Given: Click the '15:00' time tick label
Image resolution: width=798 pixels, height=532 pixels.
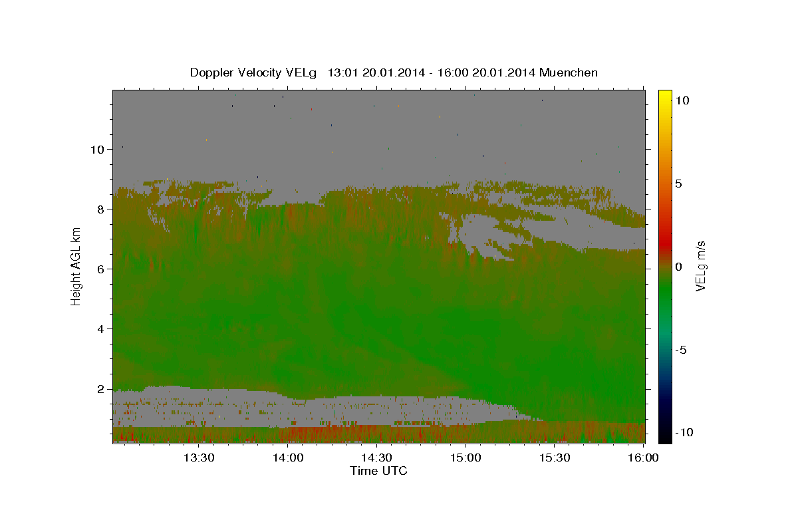Looking at the screenshot, I should [x=465, y=458].
